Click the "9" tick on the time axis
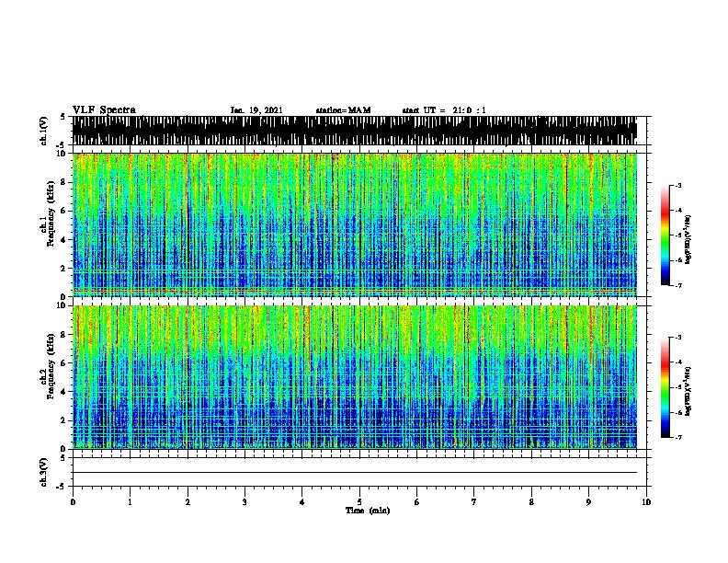Viewport: 728px width, 563px height. click(x=588, y=501)
